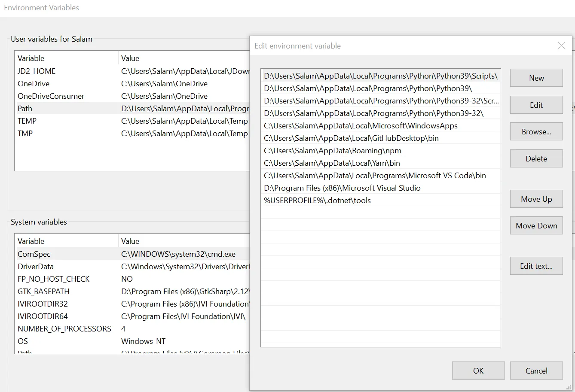The height and width of the screenshot is (392, 575).
Task: Select the TMP user variable
Action: (132, 134)
